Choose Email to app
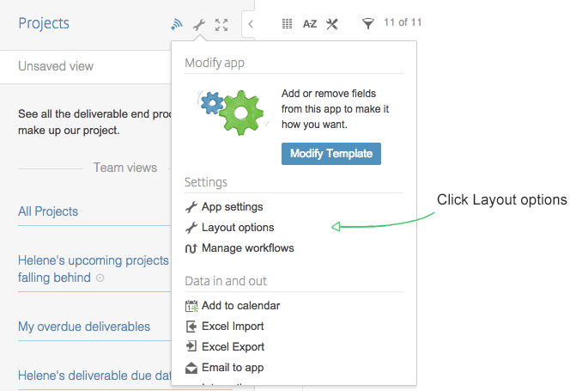The height and width of the screenshot is (391, 588). click(233, 367)
